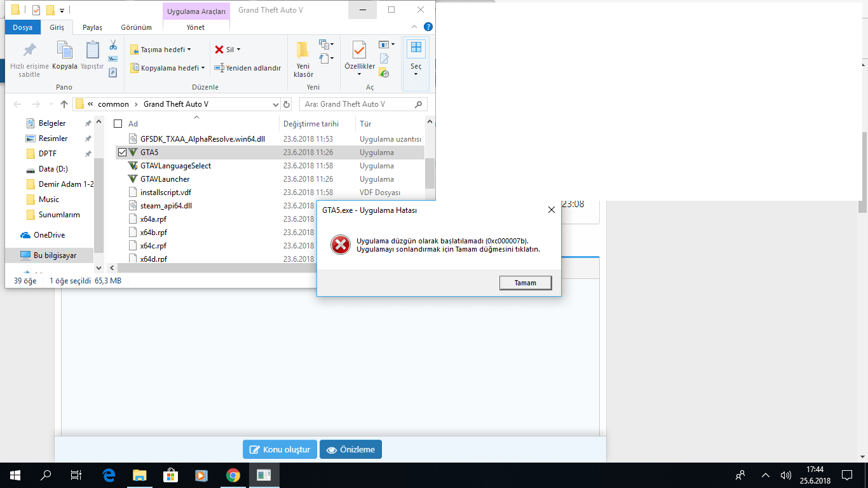868x488 pixels.
Task: Switch to the Giriş ribbon tab
Action: click(57, 27)
